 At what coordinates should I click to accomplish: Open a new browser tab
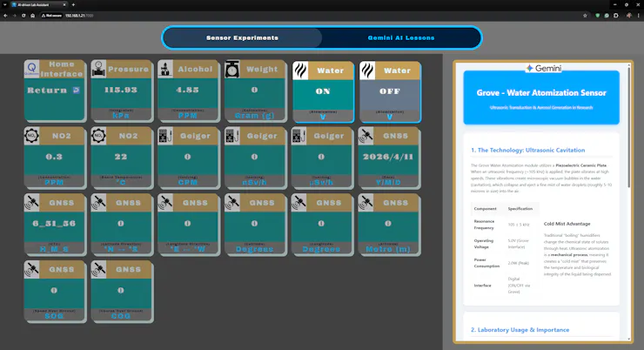[73, 4]
